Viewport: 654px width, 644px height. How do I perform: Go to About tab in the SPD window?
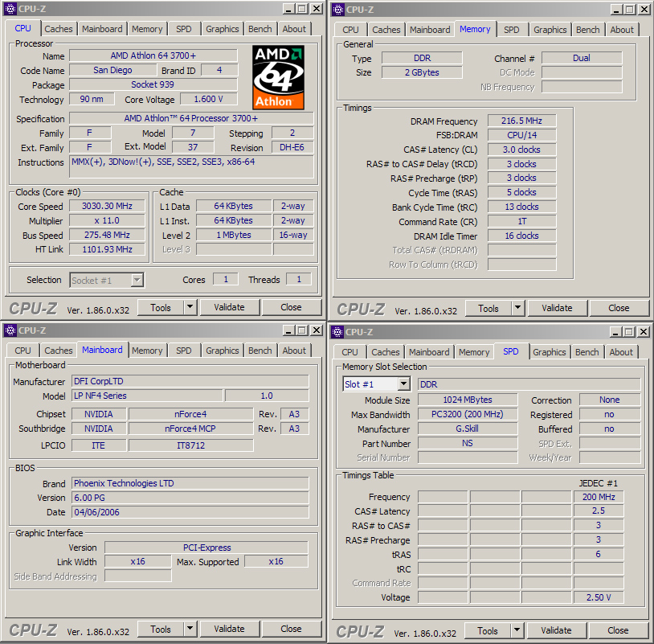click(x=620, y=352)
